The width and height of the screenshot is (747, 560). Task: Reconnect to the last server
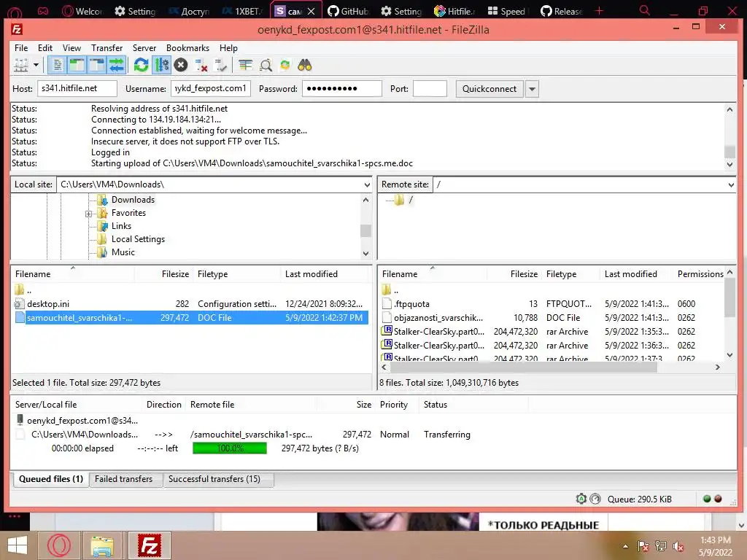[x=220, y=65]
